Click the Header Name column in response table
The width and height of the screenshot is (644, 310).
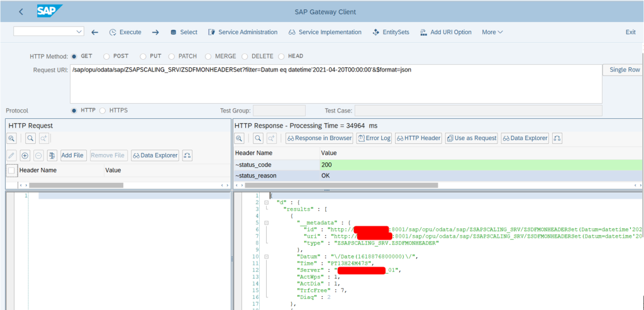coord(277,153)
